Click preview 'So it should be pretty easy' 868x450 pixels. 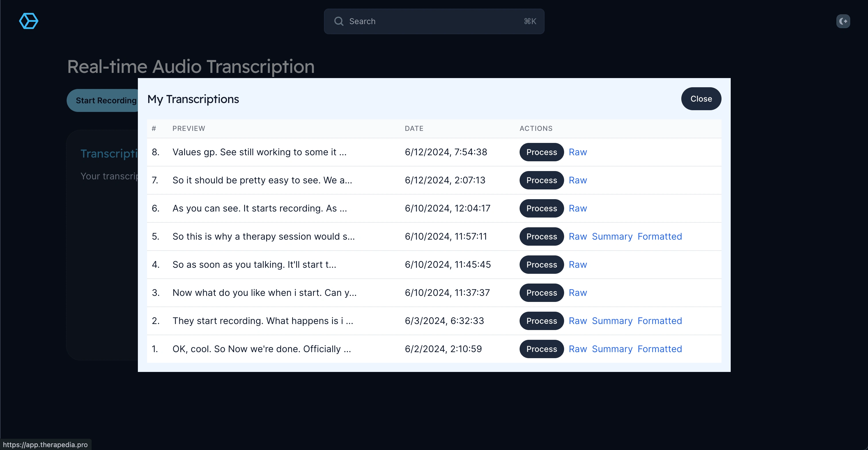click(x=262, y=180)
